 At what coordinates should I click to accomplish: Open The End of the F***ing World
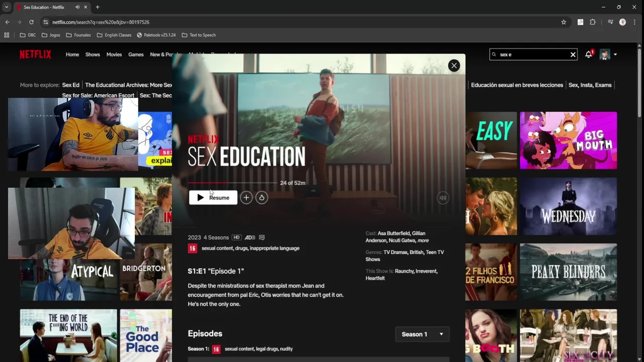pyautogui.click(x=68, y=335)
